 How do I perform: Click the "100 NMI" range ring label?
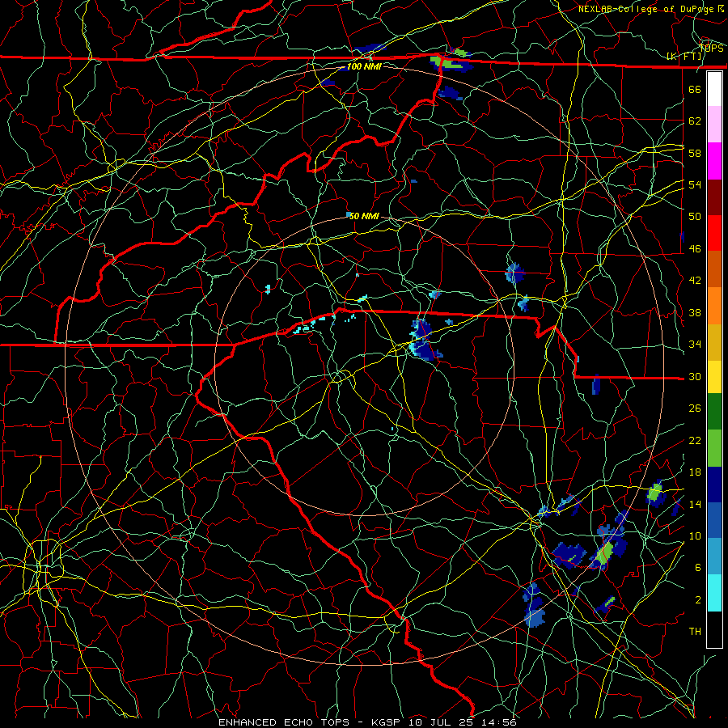[364, 66]
